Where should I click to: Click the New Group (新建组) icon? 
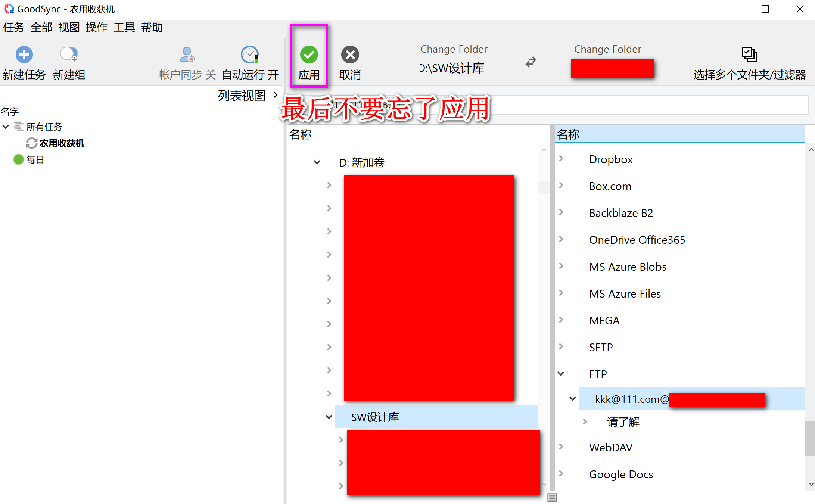[x=69, y=55]
